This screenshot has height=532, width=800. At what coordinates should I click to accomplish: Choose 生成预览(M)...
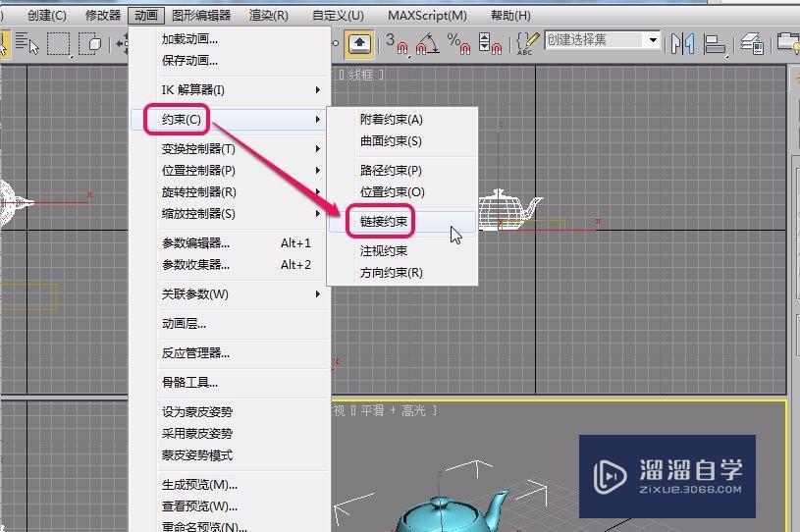tap(230, 485)
